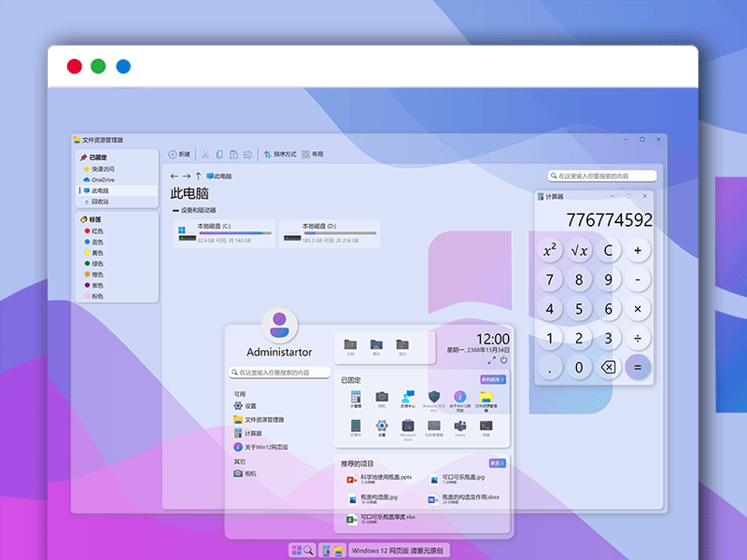Select the yellow 黄色 tag

coord(94,253)
